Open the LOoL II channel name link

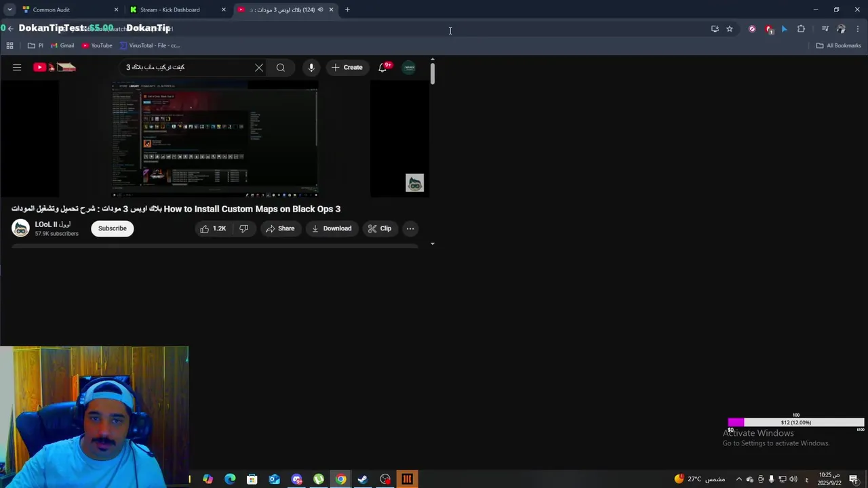pyautogui.click(x=52, y=224)
